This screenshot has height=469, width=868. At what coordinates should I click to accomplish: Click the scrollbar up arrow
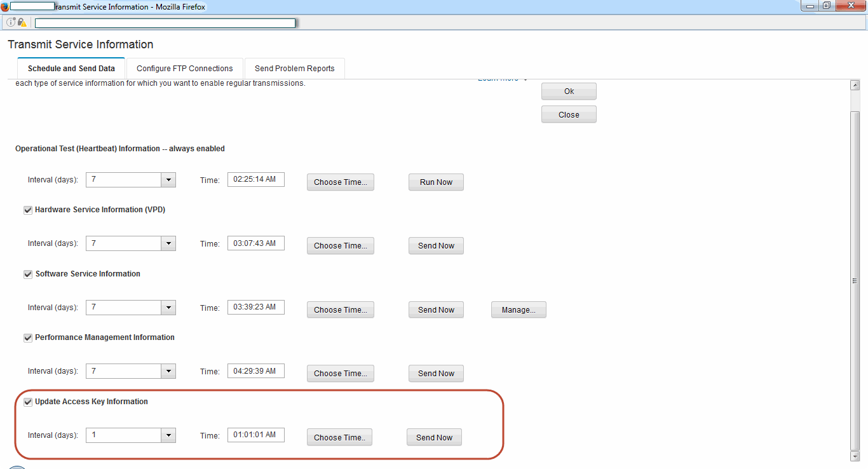pyautogui.click(x=855, y=85)
